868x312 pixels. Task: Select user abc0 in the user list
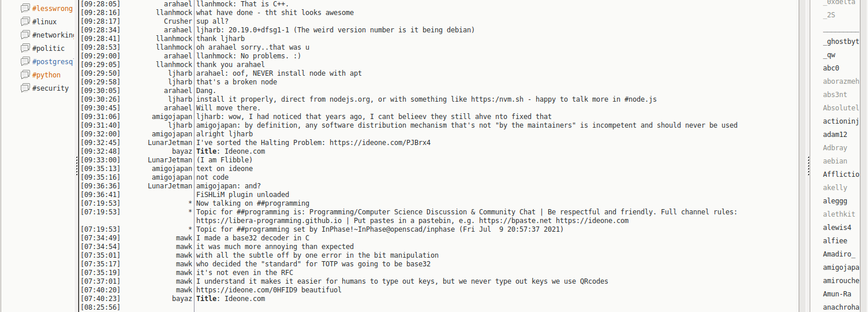coord(831,68)
